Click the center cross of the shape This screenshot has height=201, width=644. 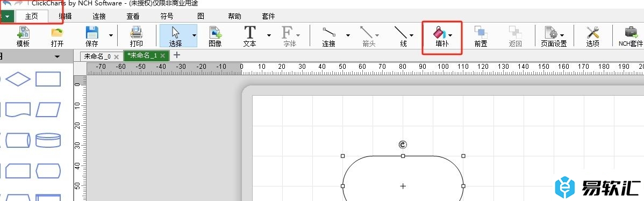tap(403, 186)
